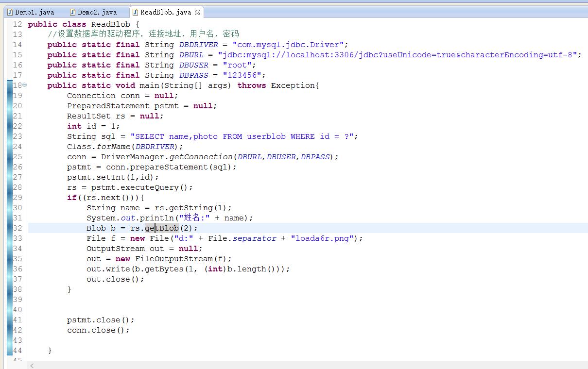The width and height of the screenshot is (588, 369).
Task: Click the constant name DBPASS on line 17
Action: (x=194, y=75)
